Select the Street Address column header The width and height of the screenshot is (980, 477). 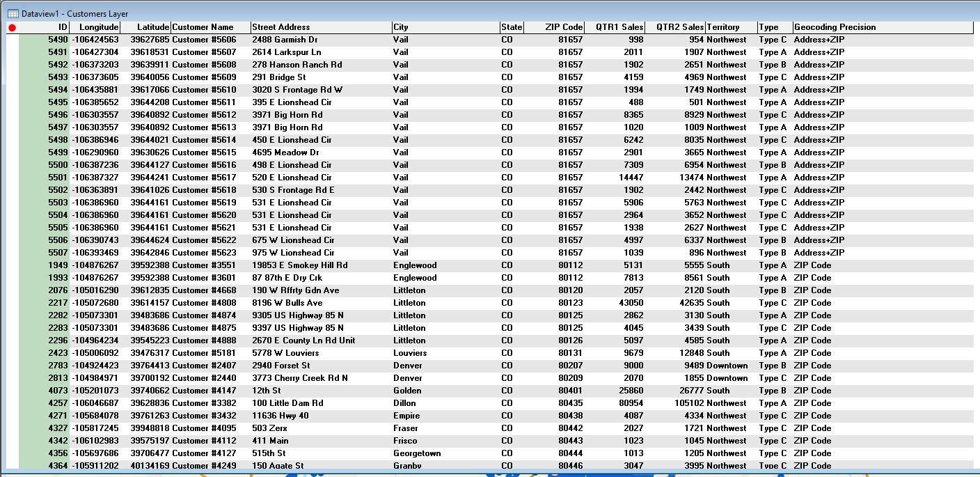tap(320, 27)
